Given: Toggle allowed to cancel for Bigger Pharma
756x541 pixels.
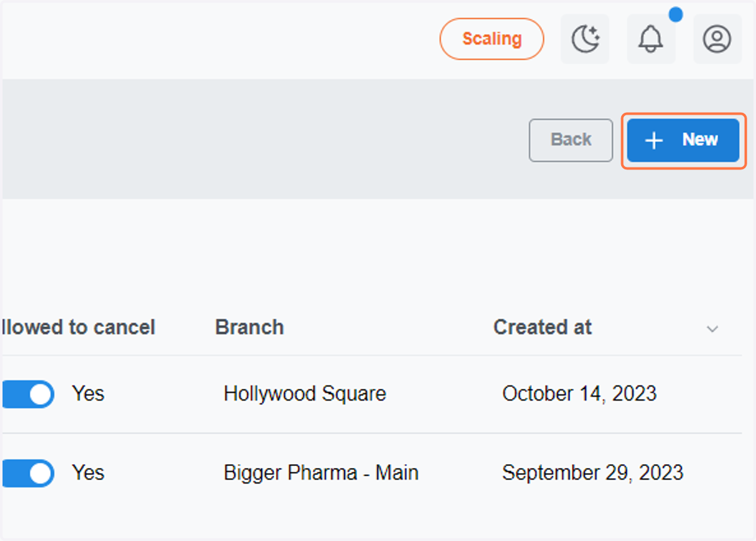Looking at the screenshot, I should pyautogui.click(x=28, y=473).
